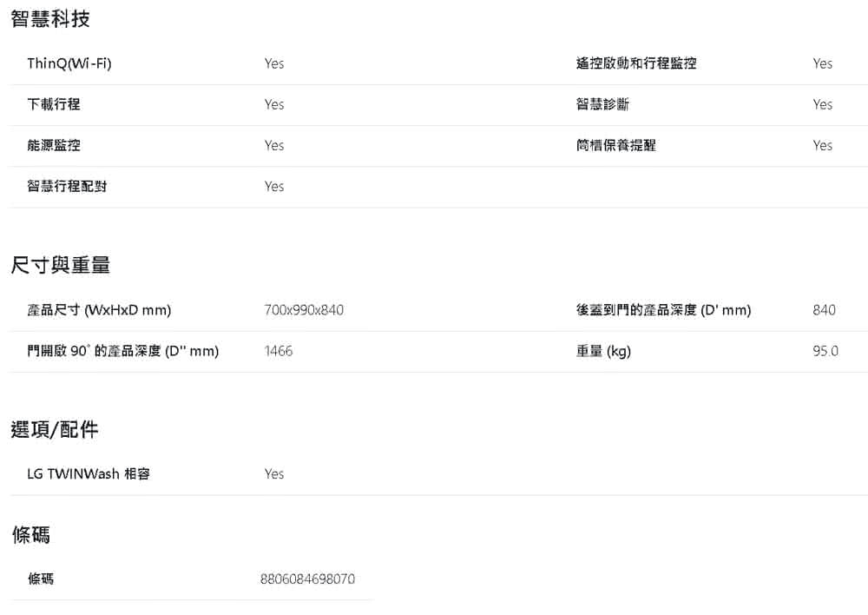Screen dimensions: 868x615
Task: Click the 智慧科技 section heading
Action: coord(50,19)
